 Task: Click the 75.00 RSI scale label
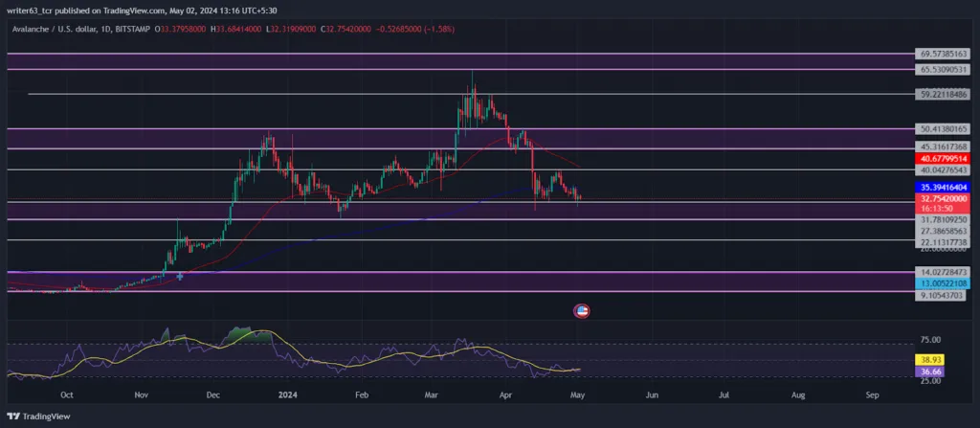(930, 340)
